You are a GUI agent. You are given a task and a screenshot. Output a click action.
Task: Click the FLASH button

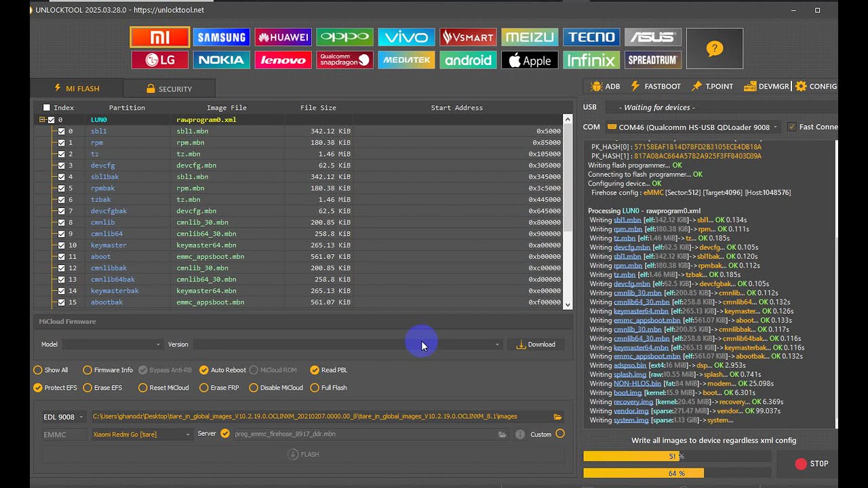pos(303,454)
